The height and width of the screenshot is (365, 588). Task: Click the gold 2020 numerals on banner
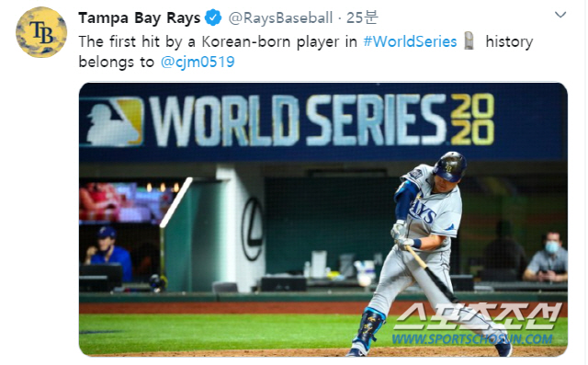point(472,119)
